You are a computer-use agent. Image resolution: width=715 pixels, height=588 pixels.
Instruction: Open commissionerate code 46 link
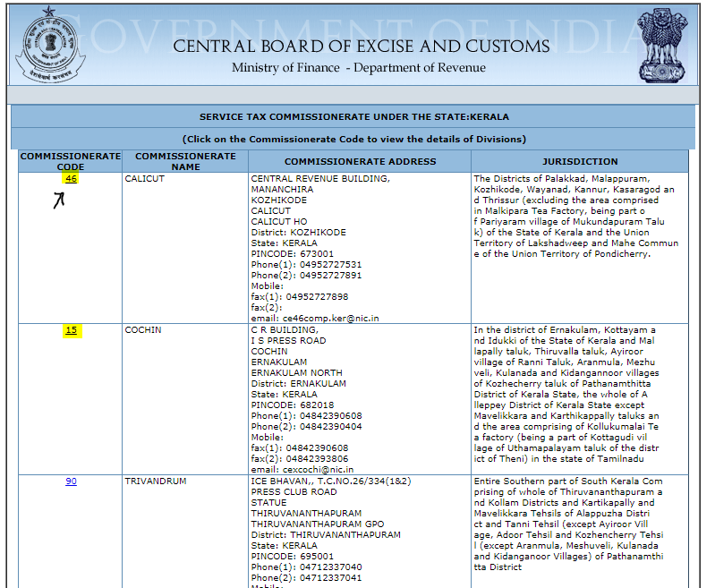point(71,178)
